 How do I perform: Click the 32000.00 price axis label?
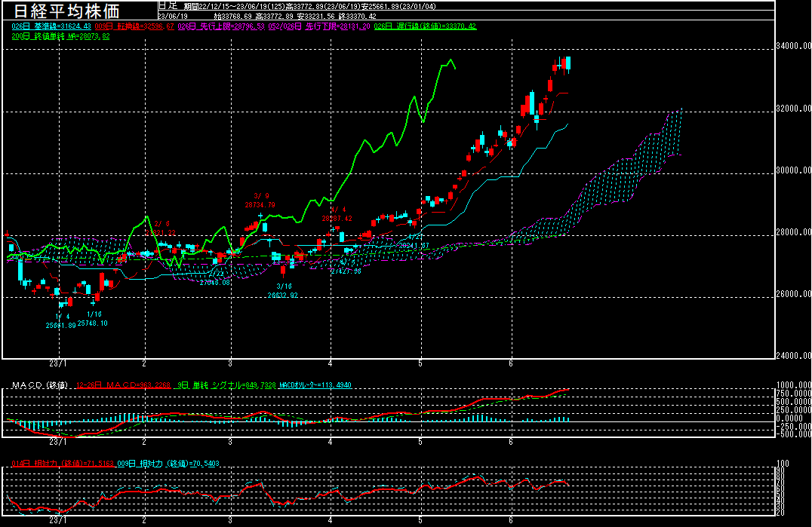[793, 109]
